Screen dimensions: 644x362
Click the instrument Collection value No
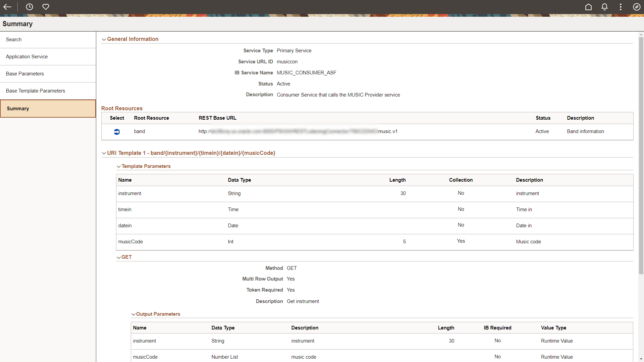461,193
